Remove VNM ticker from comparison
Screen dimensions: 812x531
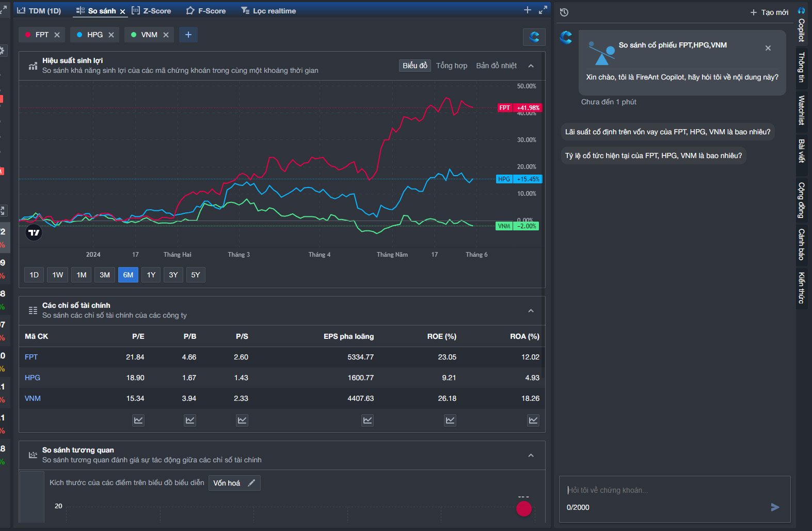point(166,35)
